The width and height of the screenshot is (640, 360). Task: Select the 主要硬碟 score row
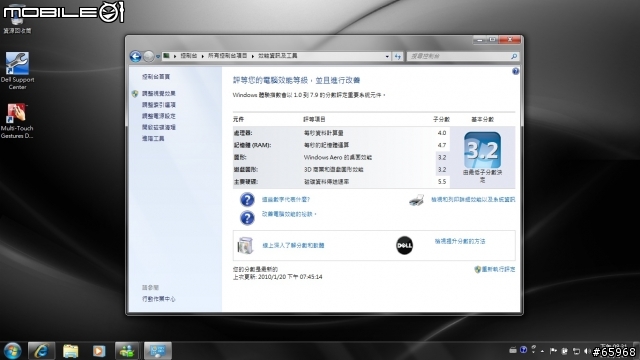341,182
